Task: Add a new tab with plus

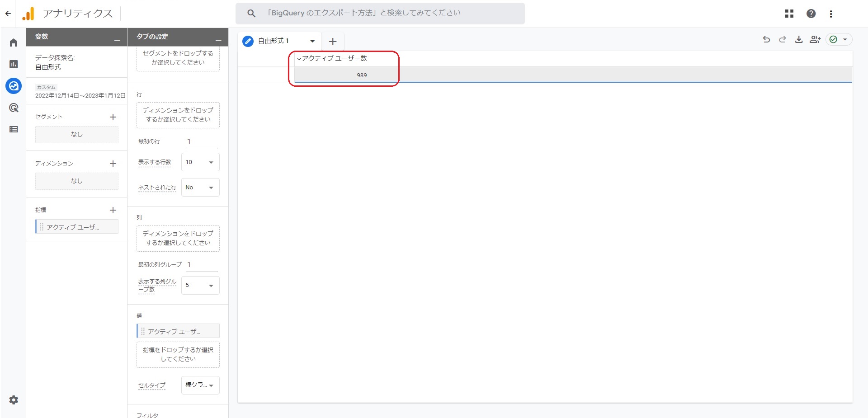Action: 333,42
